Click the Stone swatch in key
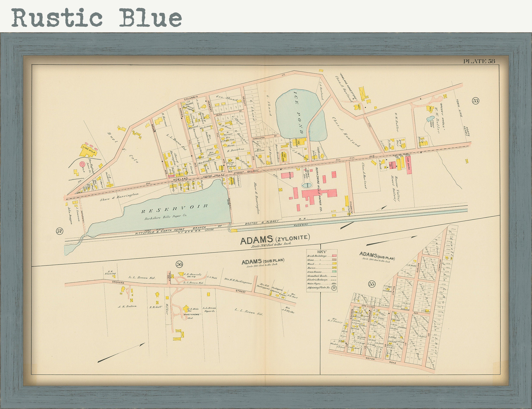Viewport: 532px width, 409px height. pyautogui.click(x=334, y=260)
